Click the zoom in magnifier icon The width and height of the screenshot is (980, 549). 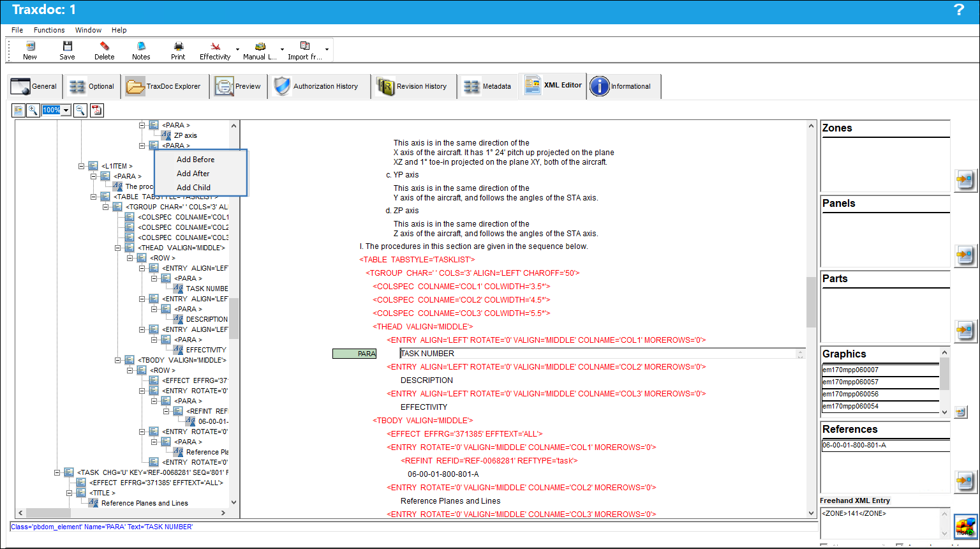tap(33, 110)
